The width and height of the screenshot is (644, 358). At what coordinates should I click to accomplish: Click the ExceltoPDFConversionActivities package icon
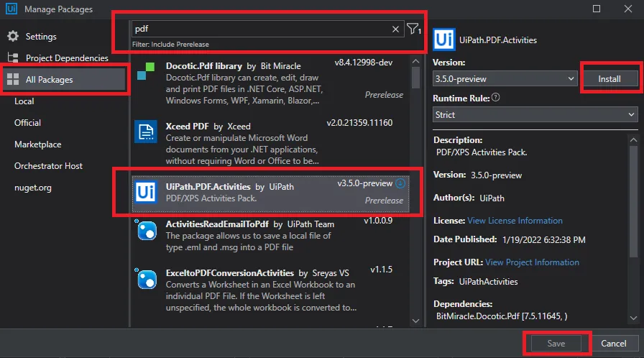pyautogui.click(x=146, y=280)
